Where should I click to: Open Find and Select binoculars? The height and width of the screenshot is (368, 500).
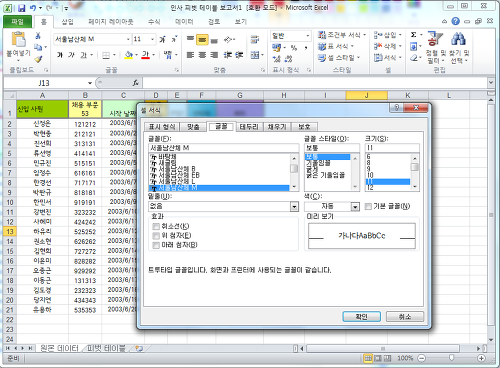coord(459,47)
